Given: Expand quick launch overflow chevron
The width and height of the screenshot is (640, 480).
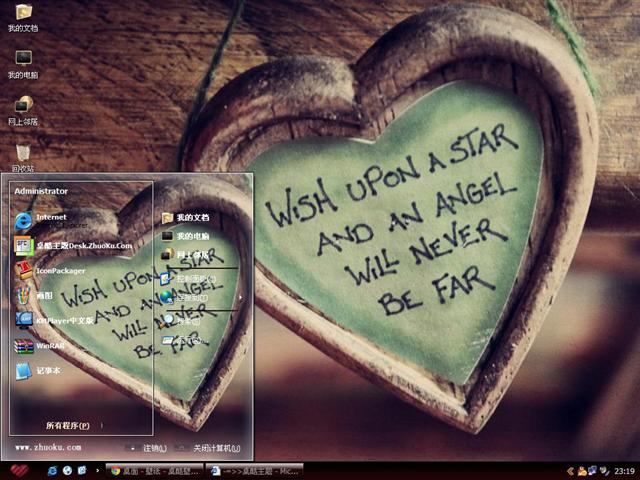Looking at the screenshot, I should 97,471.
